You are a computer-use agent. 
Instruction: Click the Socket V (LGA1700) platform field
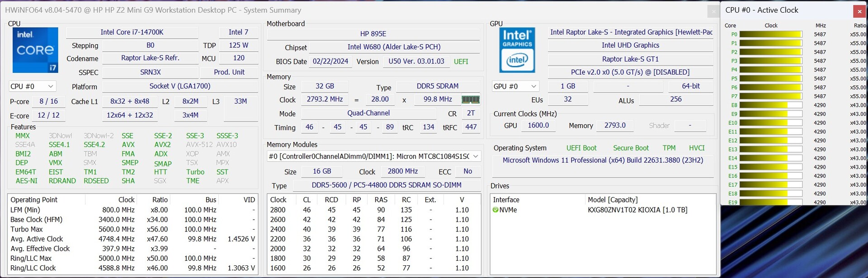(180, 86)
